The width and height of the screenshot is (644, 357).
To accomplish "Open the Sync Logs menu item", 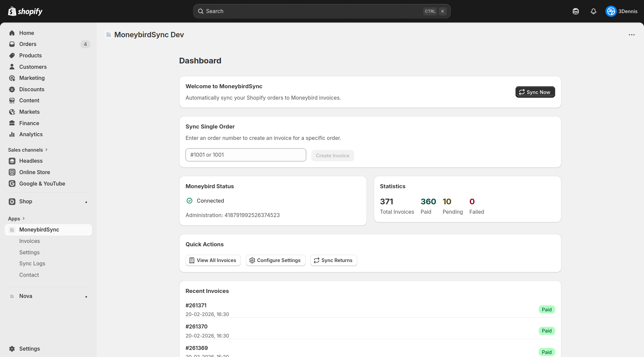I will pos(32,263).
